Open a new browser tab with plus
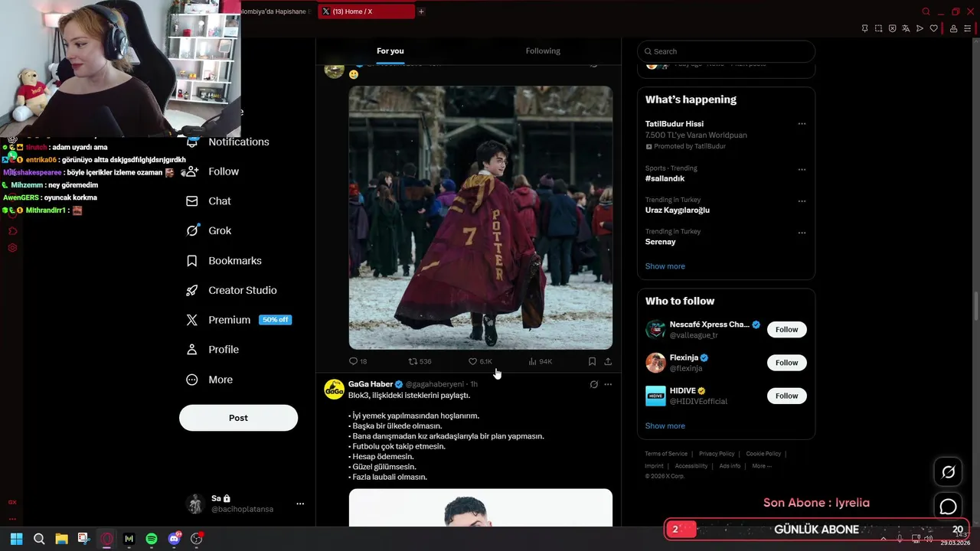Viewport: 980px width, 551px height. pyautogui.click(x=421, y=11)
